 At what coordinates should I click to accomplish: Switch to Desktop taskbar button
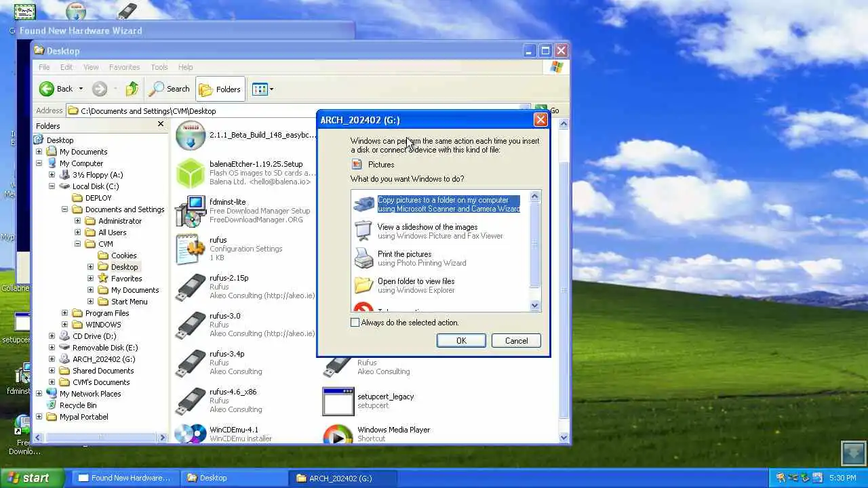pyautogui.click(x=234, y=478)
